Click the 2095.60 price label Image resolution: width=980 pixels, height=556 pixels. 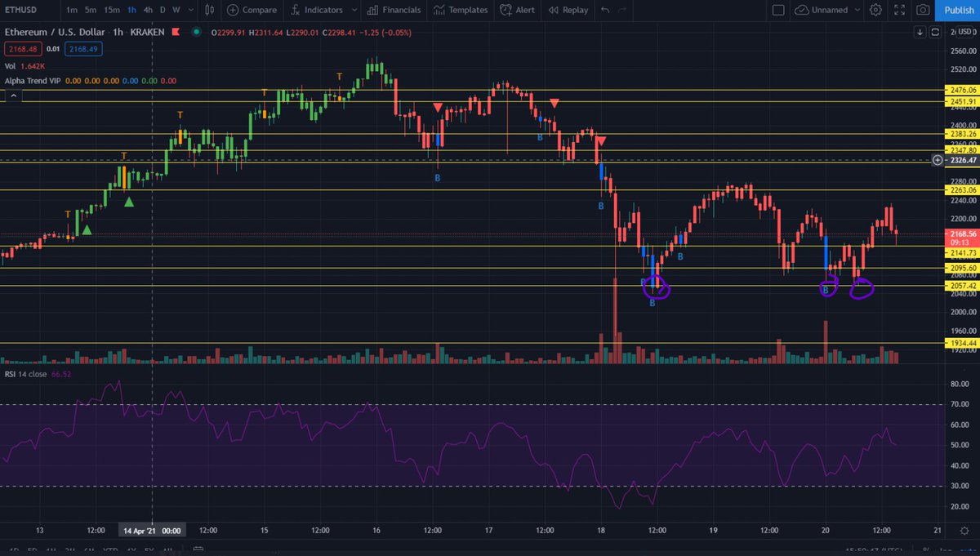coord(963,268)
